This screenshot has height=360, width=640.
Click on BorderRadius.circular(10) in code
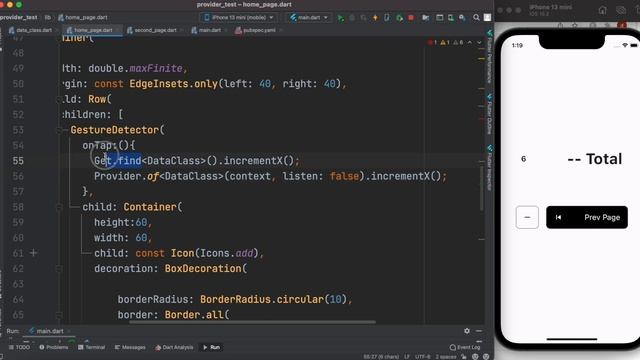pos(273,300)
